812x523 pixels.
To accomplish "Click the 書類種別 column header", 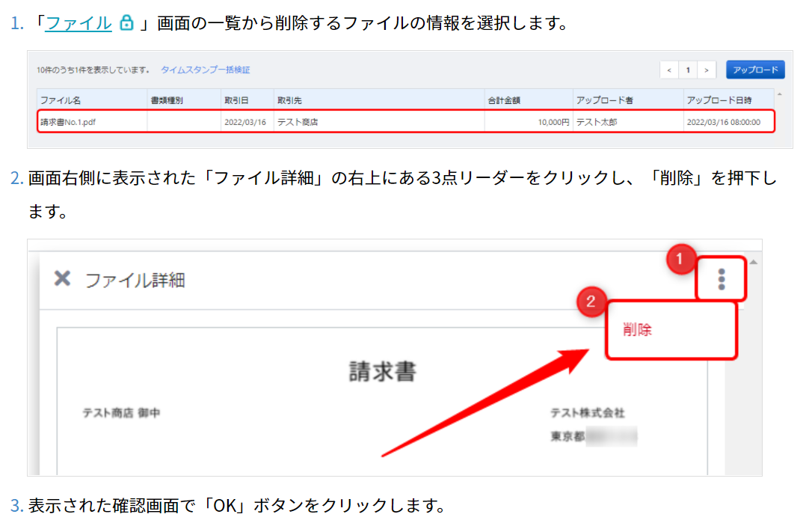I will point(167,100).
